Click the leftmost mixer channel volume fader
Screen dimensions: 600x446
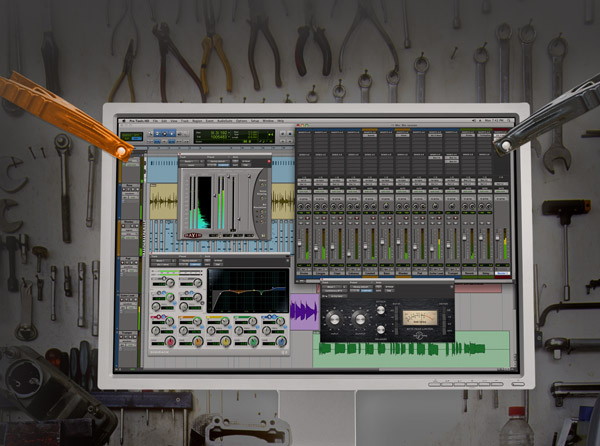[300, 243]
